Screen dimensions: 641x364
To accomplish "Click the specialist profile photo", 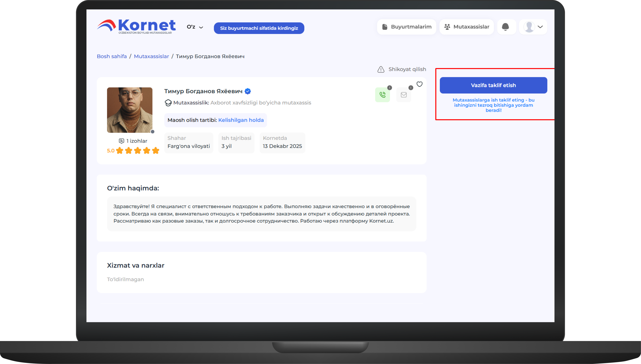I will pyautogui.click(x=129, y=110).
